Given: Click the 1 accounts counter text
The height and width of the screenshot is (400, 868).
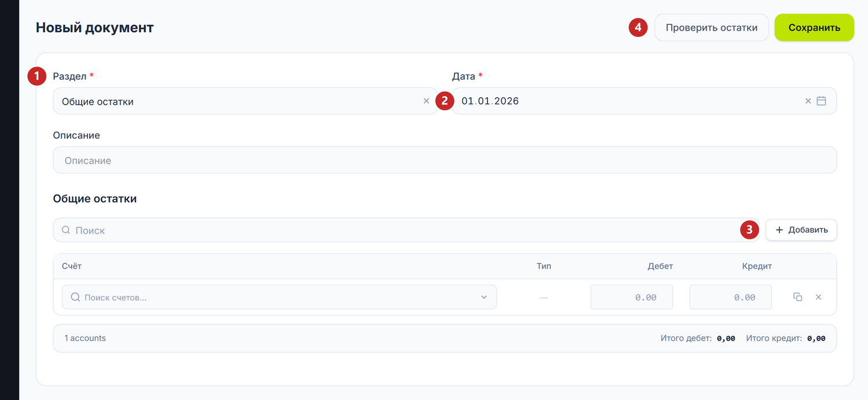Looking at the screenshot, I should pyautogui.click(x=85, y=338).
